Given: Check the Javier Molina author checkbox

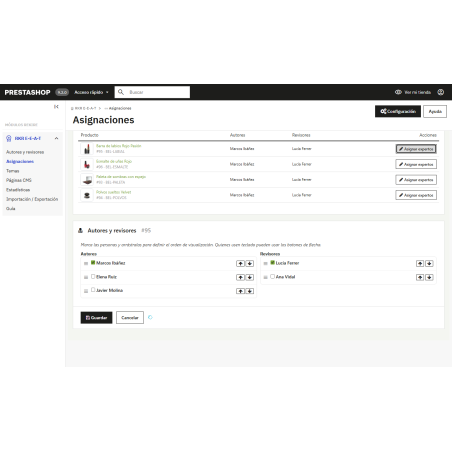Looking at the screenshot, I should click(x=93, y=290).
